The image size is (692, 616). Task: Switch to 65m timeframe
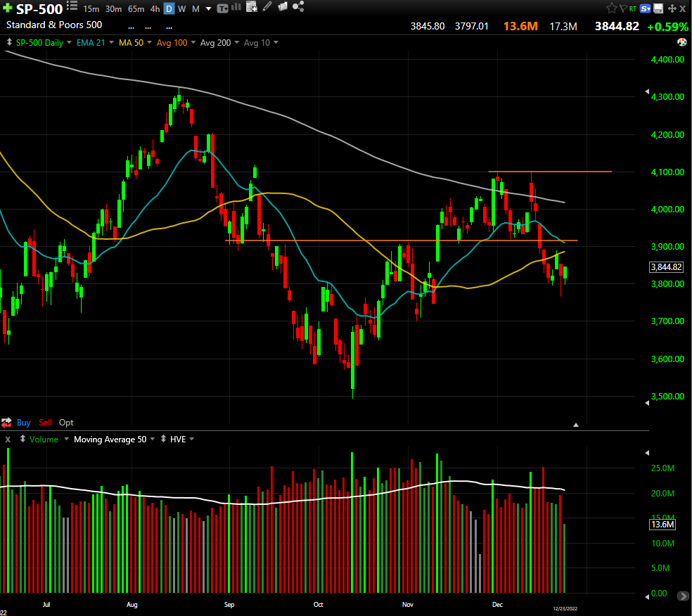136,9
